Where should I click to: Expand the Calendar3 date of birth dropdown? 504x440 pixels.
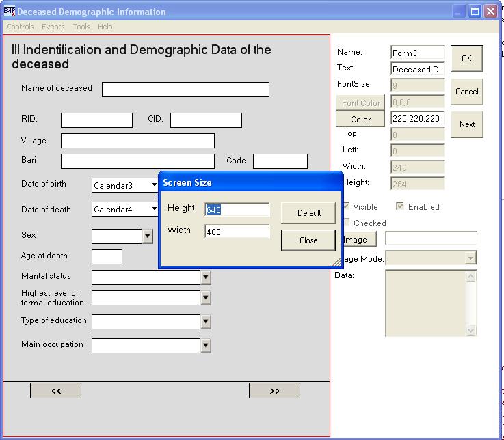[155, 185]
